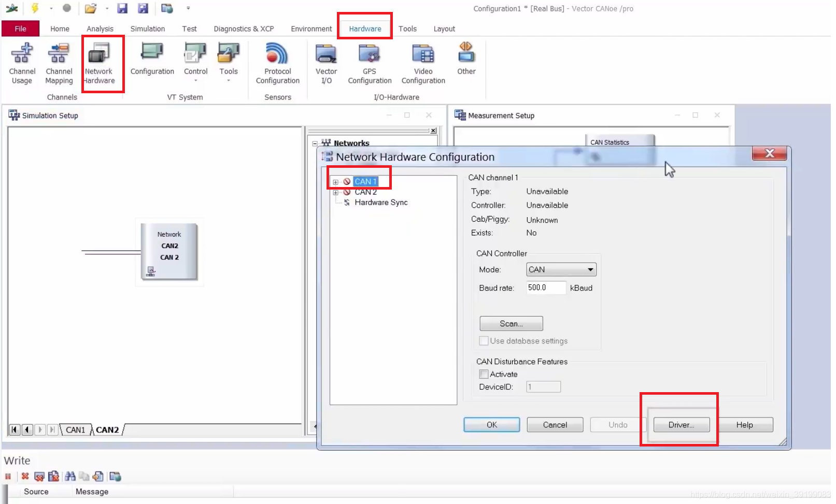Collapse the Networks tree in Simulation Setup
The height and width of the screenshot is (504, 836).
pyautogui.click(x=315, y=143)
